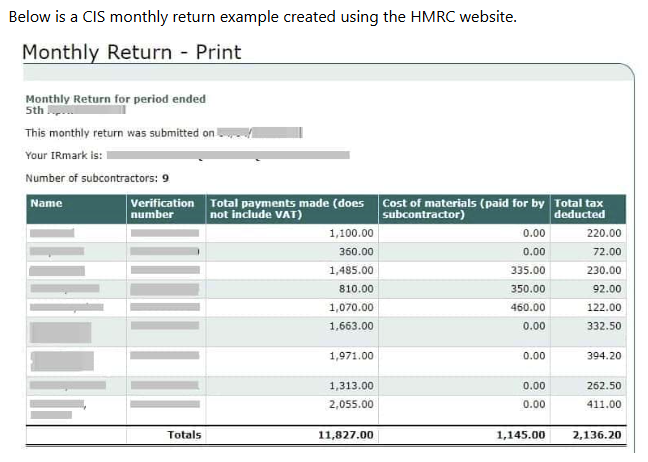This screenshot has width=648, height=462.
Task: Select the 1,100.00 payment amount cell
Action: 351,232
